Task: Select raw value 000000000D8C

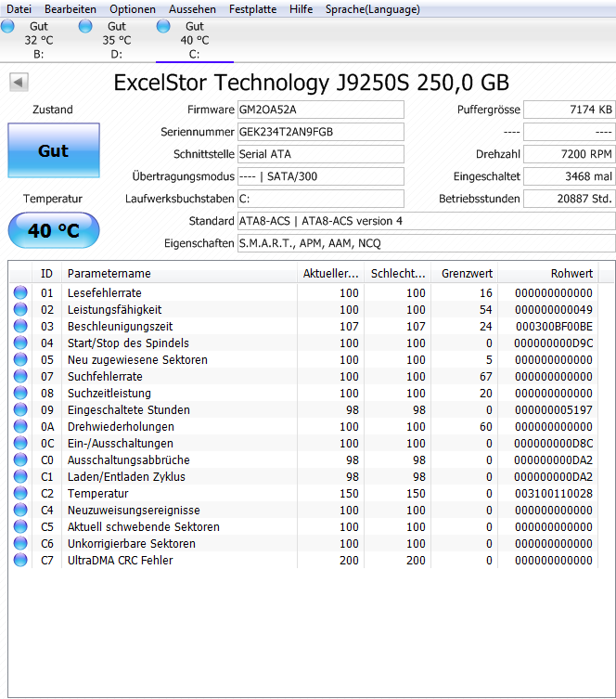Action: (x=553, y=443)
